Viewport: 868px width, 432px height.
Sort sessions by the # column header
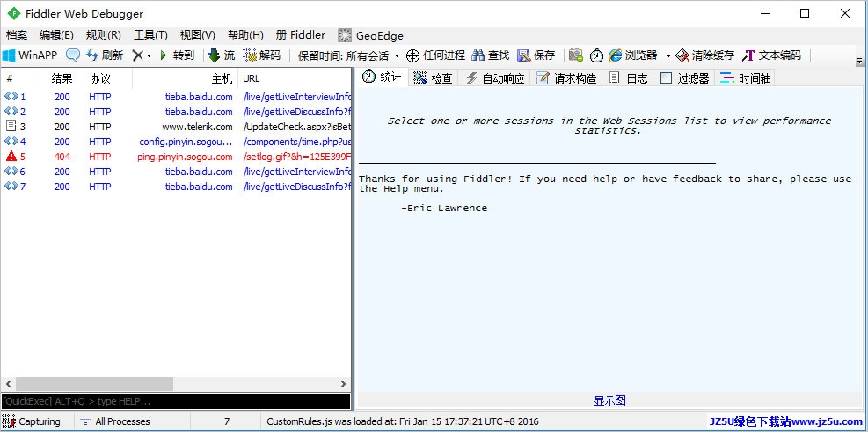[20, 78]
